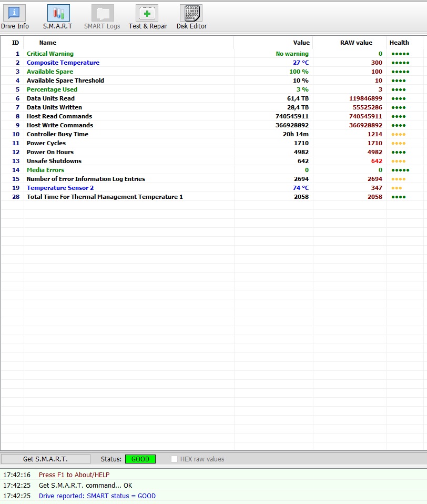Click raw value 119846899

coord(365,98)
